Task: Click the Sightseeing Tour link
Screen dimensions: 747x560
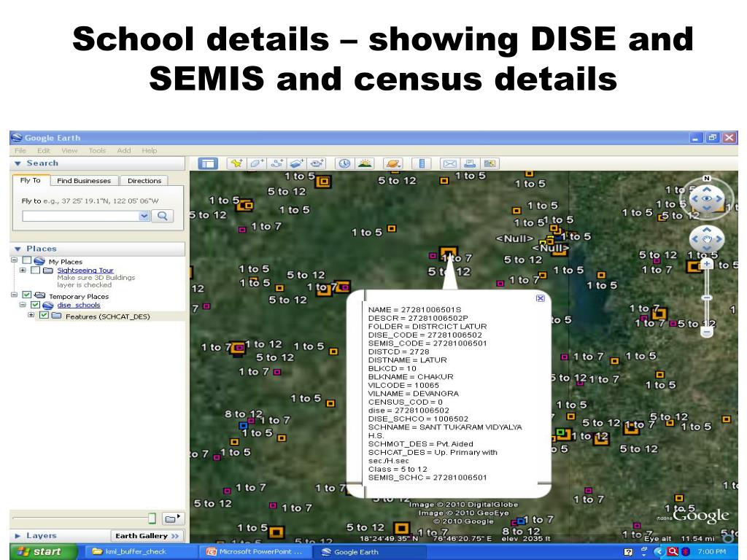Action: tap(85, 270)
